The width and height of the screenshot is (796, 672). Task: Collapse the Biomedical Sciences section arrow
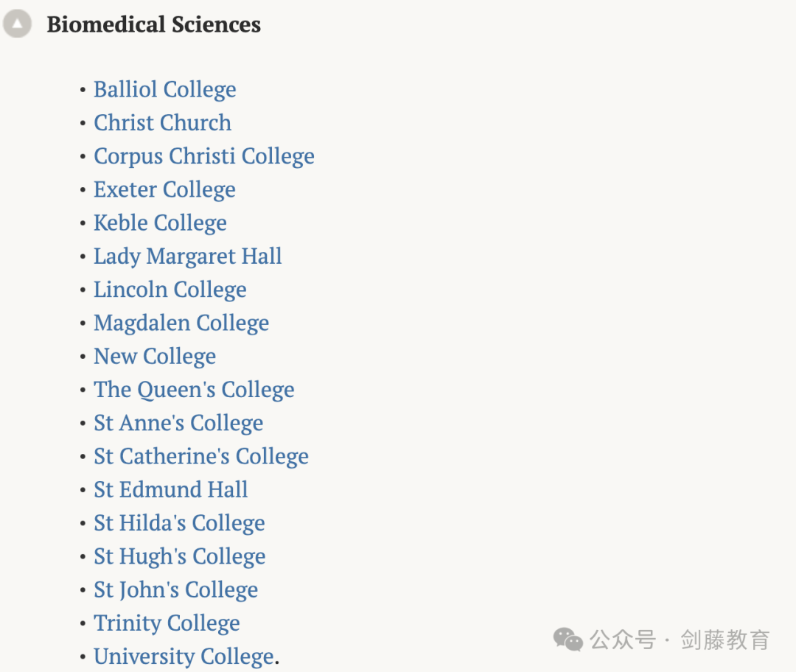pos(17,24)
